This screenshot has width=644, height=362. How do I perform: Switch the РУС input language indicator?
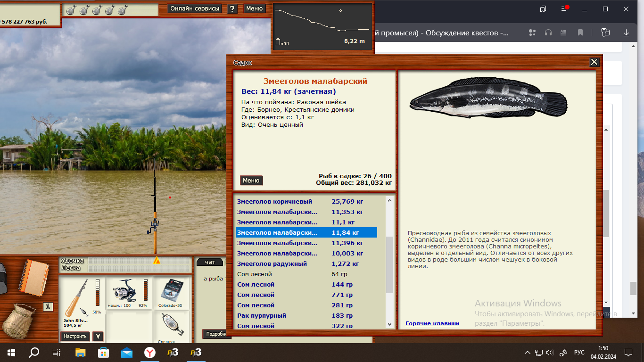(579, 353)
